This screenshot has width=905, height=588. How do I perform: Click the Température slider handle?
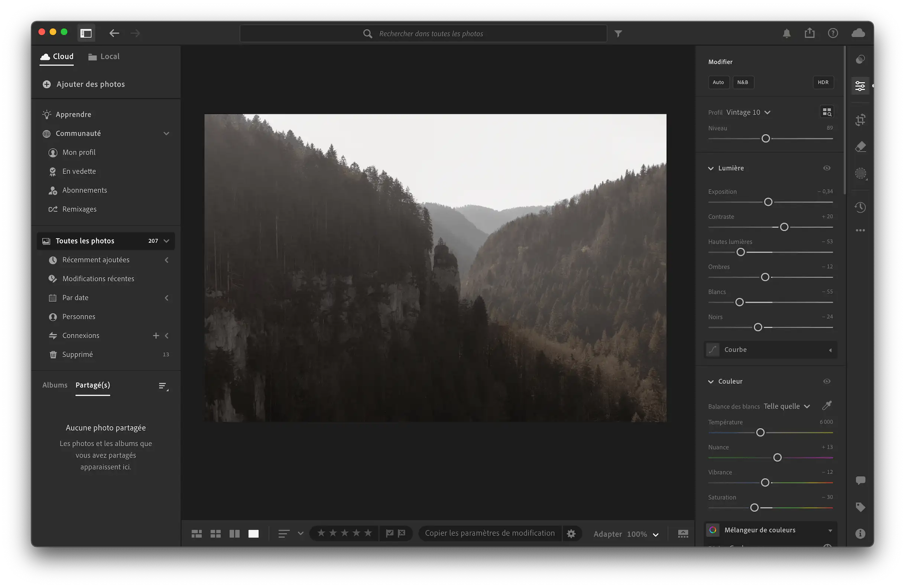[760, 432]
